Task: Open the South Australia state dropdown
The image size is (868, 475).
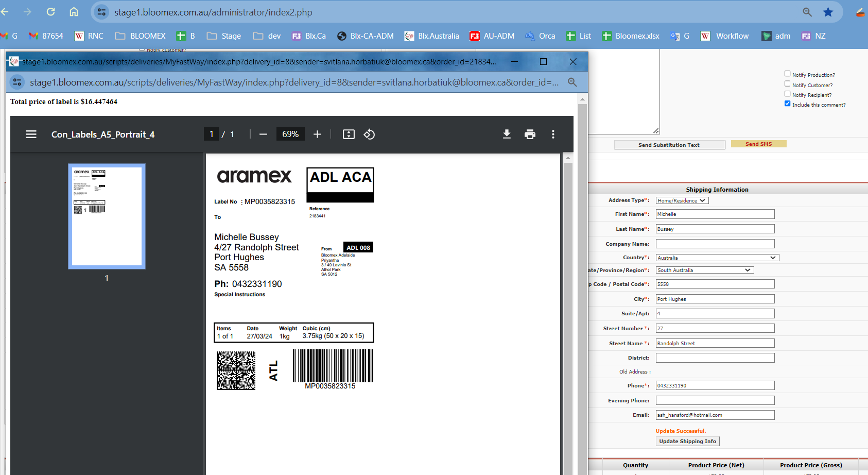Action: coord(705,270)
